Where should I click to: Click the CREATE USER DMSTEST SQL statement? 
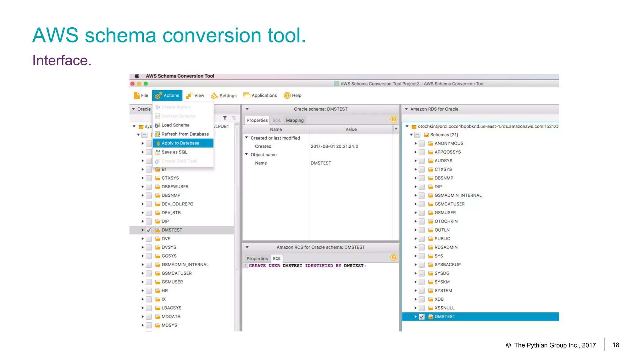(307, 266)
